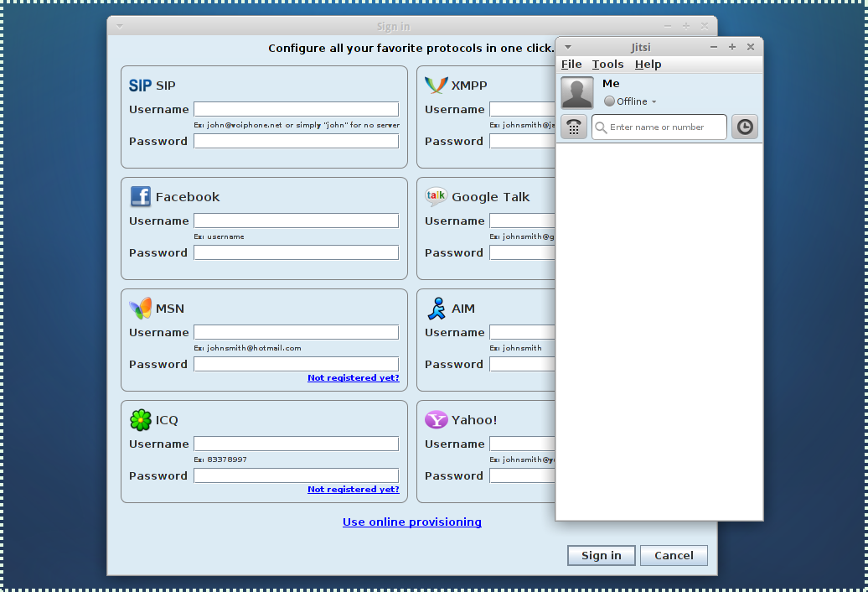The height and width of the screenshot is (592, 868).
Task: Click the Cancel button
Action: 674,555
